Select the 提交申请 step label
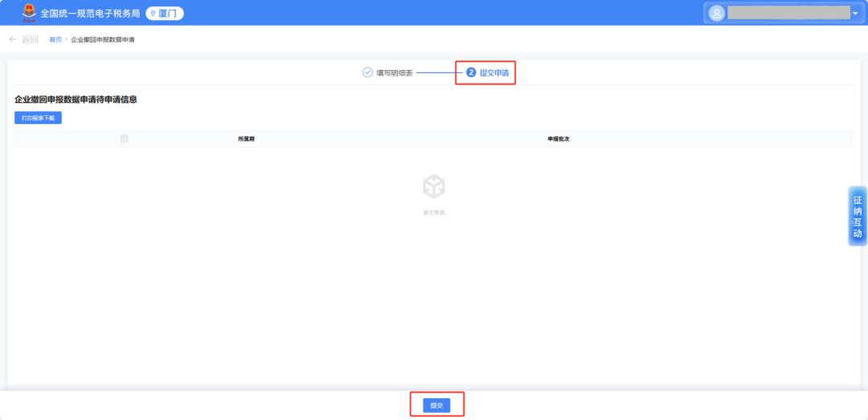The height and width of the screenshot is (420, 868). coord(493,72)
